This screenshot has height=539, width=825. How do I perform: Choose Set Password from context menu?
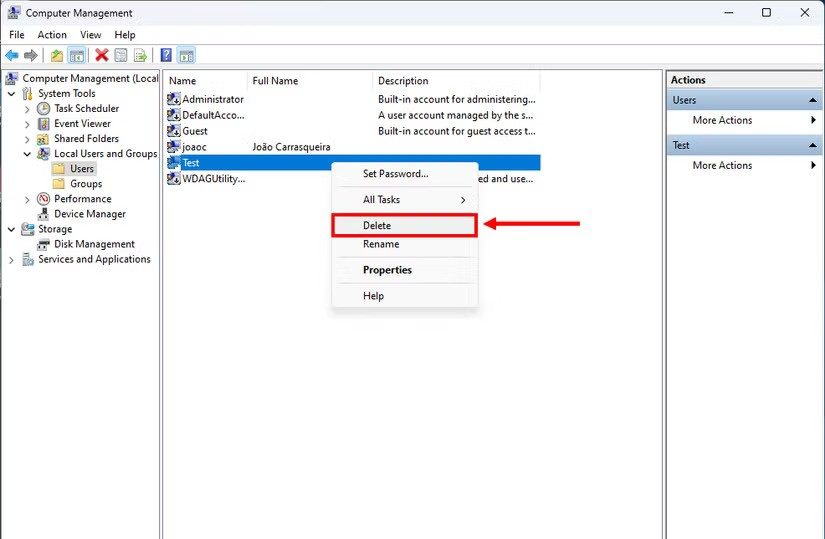point(405,174)
